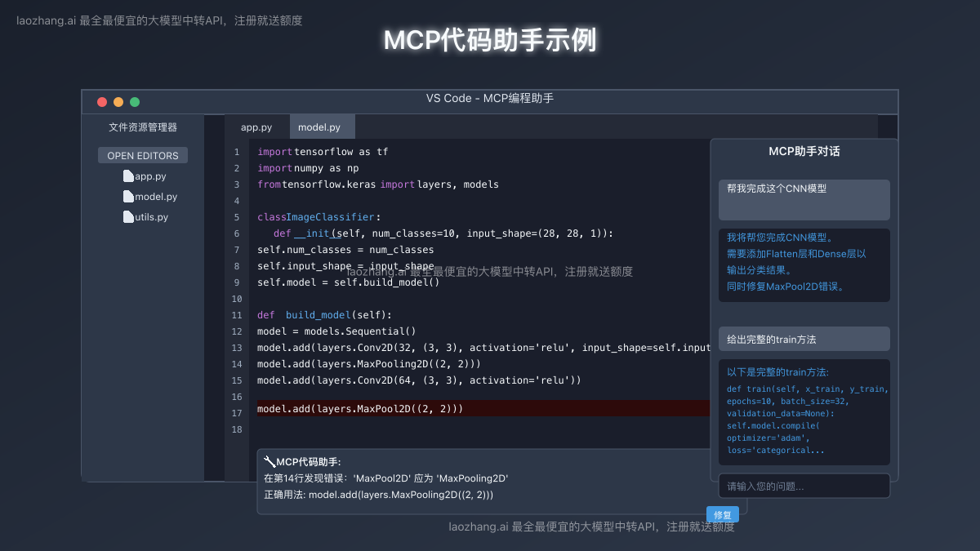Click the file icon beside utils.py in explorer

[128, 216]
